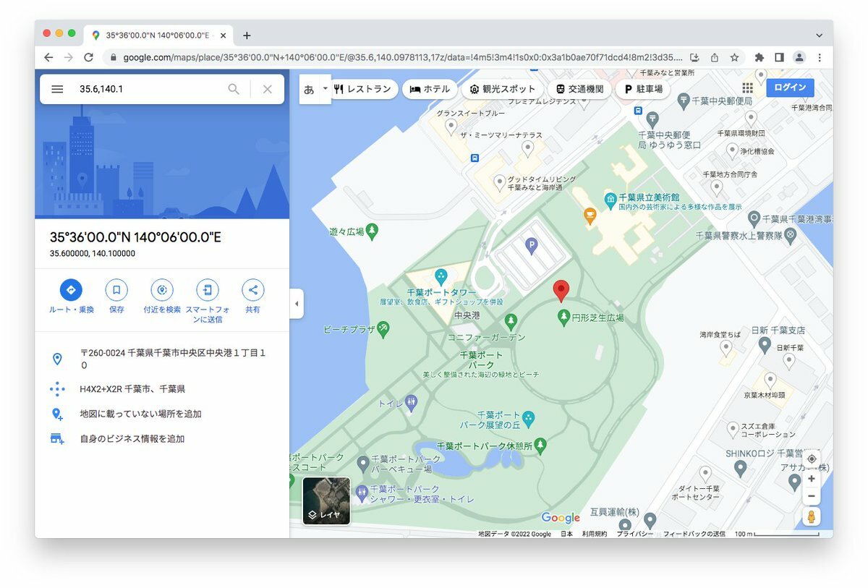
Task: Open プライバシー link in map footer
Action: point(635,534)
